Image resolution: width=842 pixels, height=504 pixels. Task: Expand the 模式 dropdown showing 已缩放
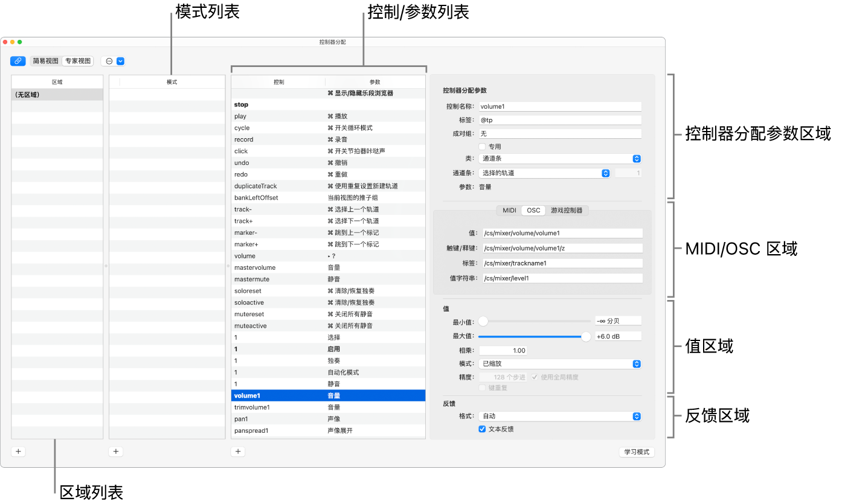tap(559, 364)
